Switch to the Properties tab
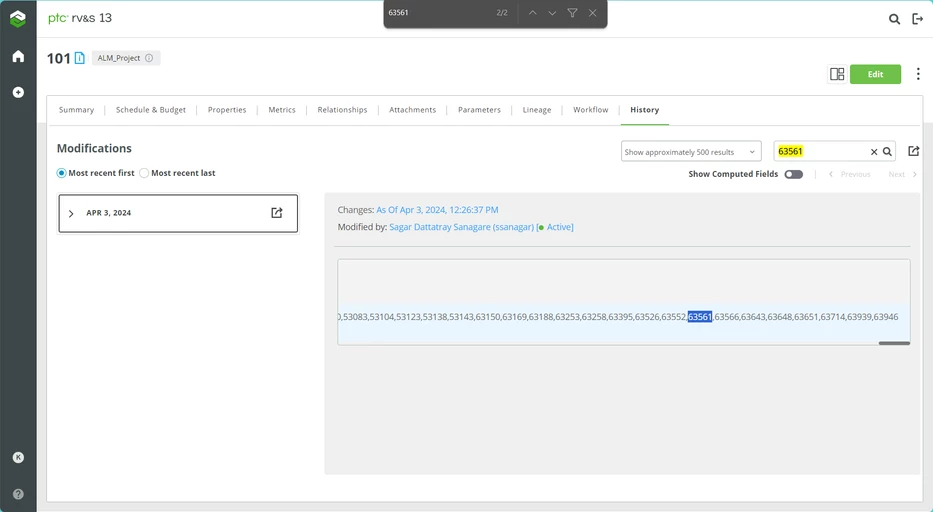Viewport: 933px width, 512px height. pos(227,110)
